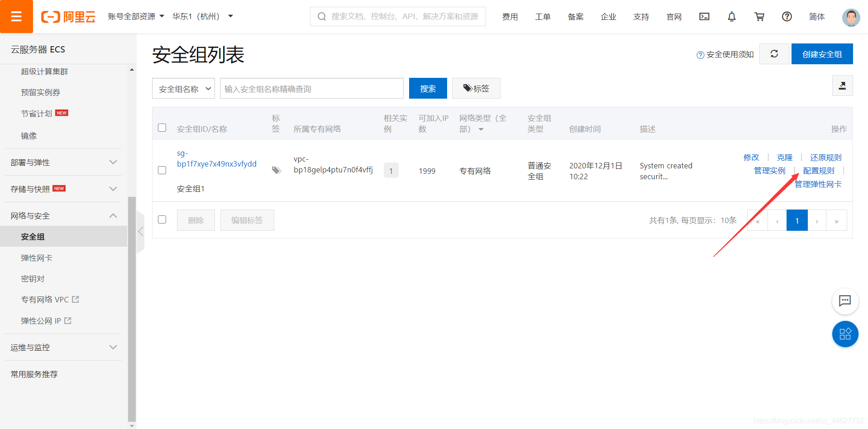Click the user avatar
This screenshot has height=429, width=868.
point(851,17)
